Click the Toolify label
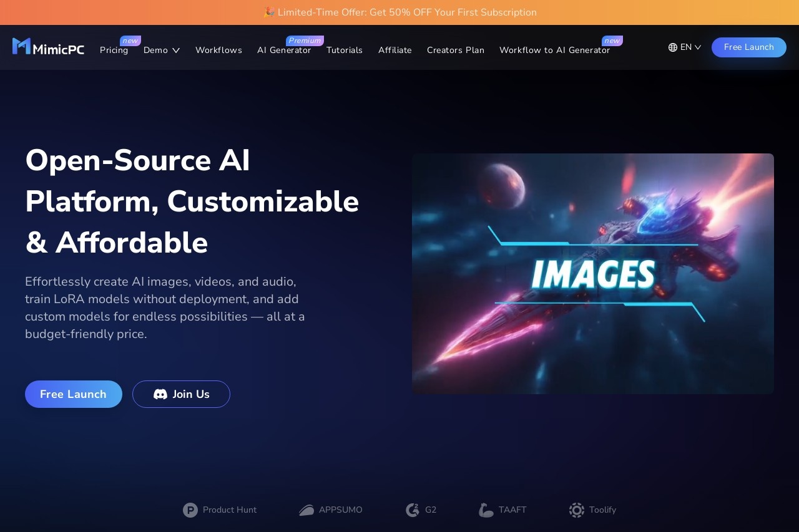The height and width of the screenshot is (532, 799). coord(602,510)
